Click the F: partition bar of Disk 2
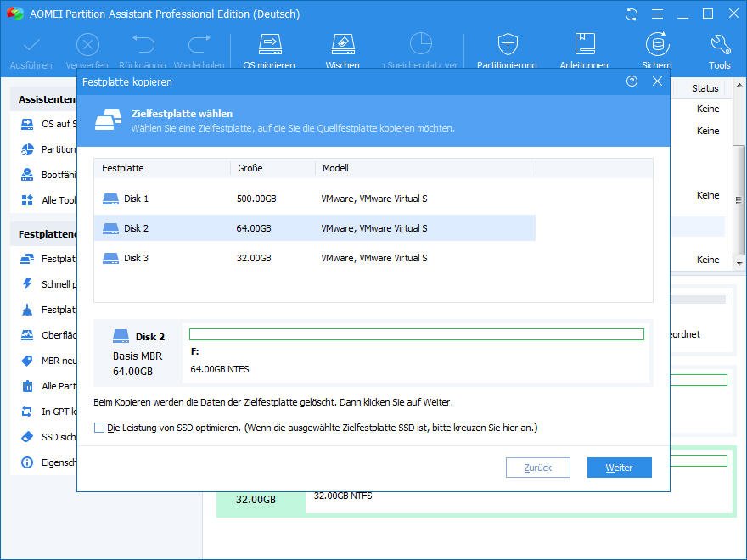The image size is (747, 560). point(416,335)
